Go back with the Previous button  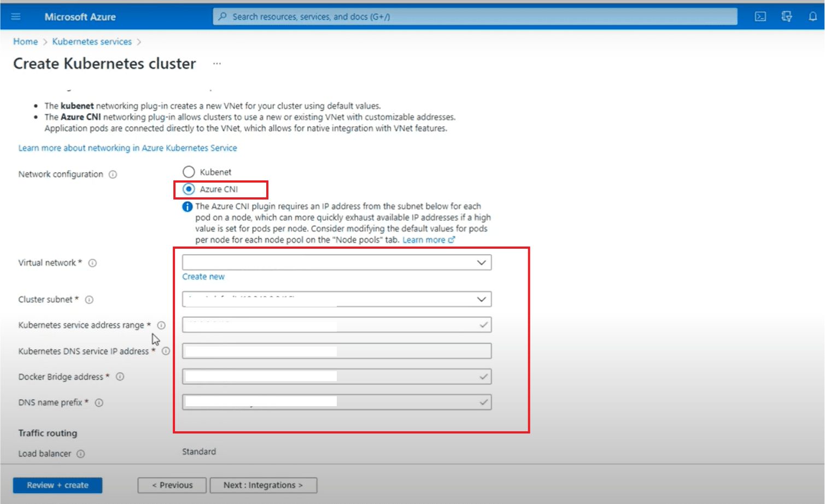(172, 485)
